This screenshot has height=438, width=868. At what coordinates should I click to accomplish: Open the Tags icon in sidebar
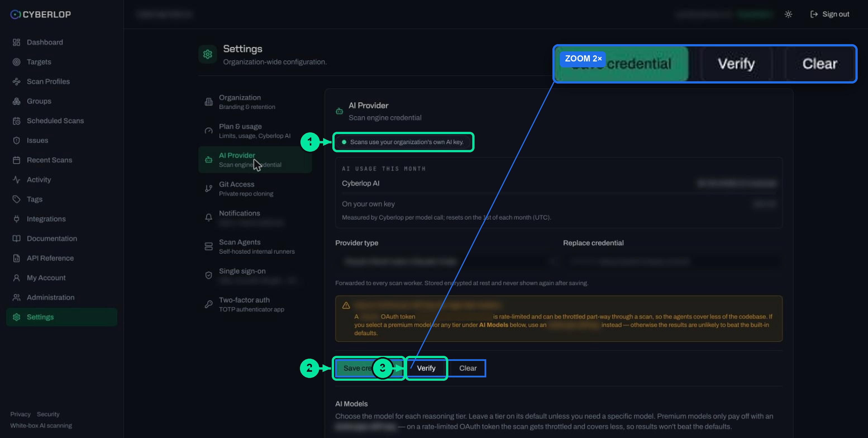tap(16, 199)
